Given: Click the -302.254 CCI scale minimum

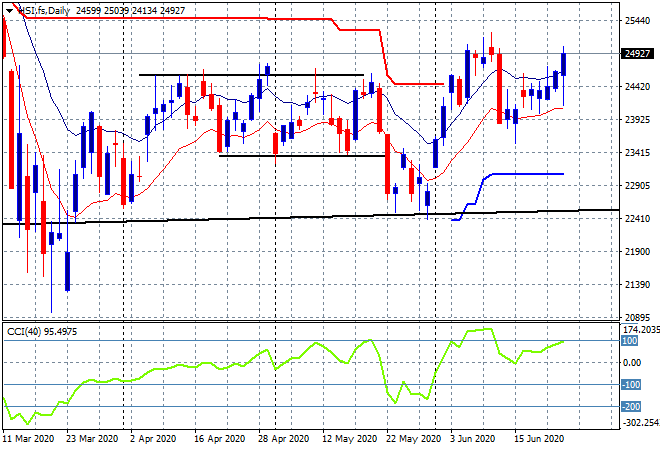Looking at the screenshot, I should point(641,422).
